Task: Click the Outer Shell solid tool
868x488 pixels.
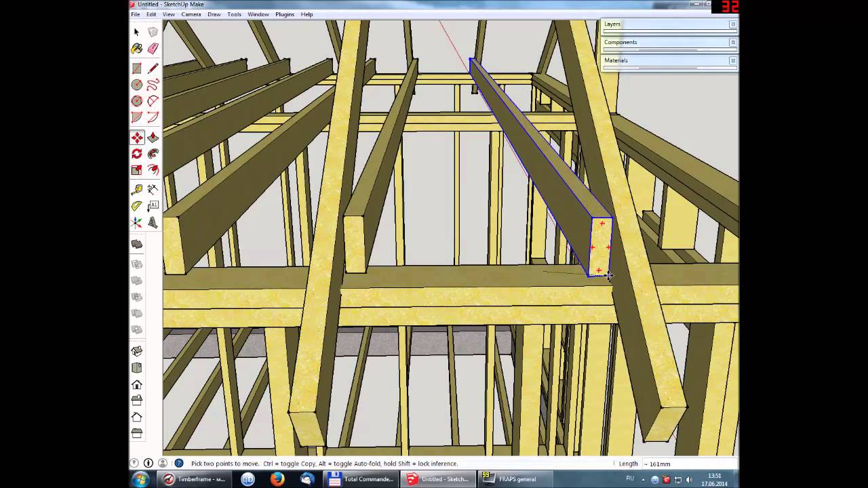Action: tap(136, 244)
